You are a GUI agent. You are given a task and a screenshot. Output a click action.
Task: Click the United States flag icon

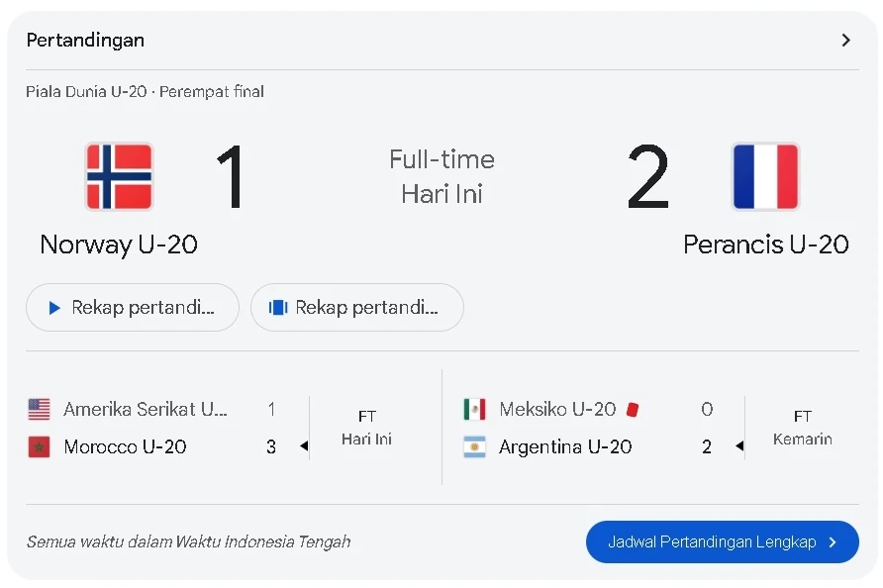(x=39, y=409)
